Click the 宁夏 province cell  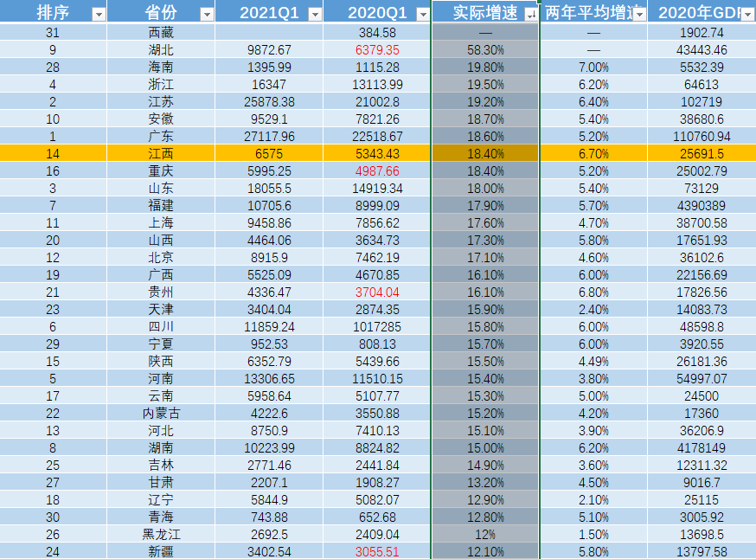pyautogui.click(x=161, y=344)
